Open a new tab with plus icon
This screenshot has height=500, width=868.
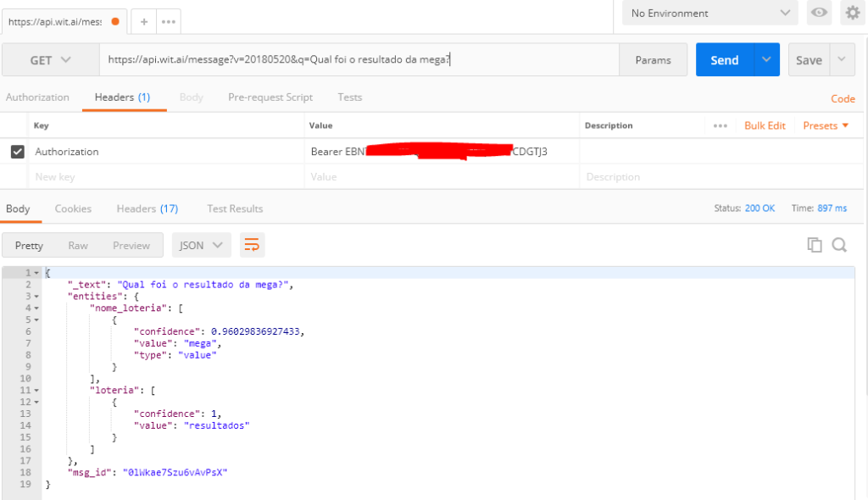[x=144, y=22]
